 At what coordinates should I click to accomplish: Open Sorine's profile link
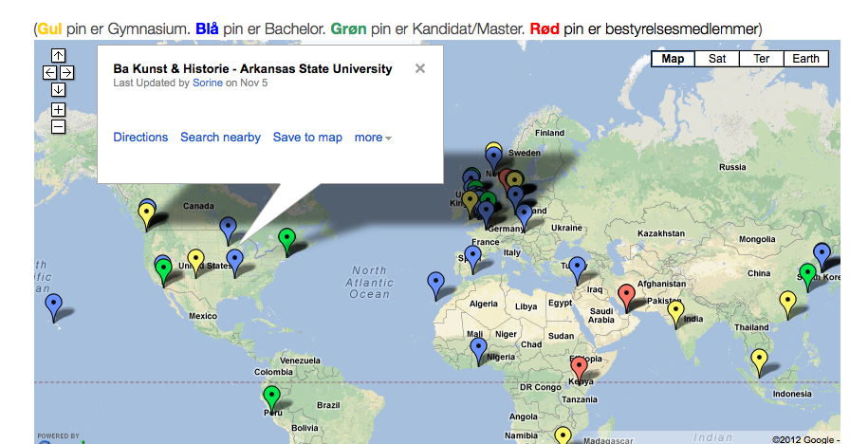point(208,83)
